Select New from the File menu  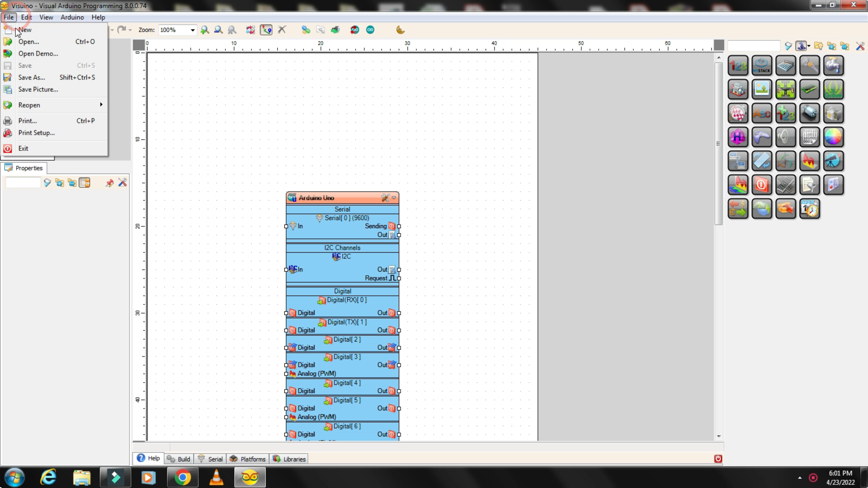(54, 30)
